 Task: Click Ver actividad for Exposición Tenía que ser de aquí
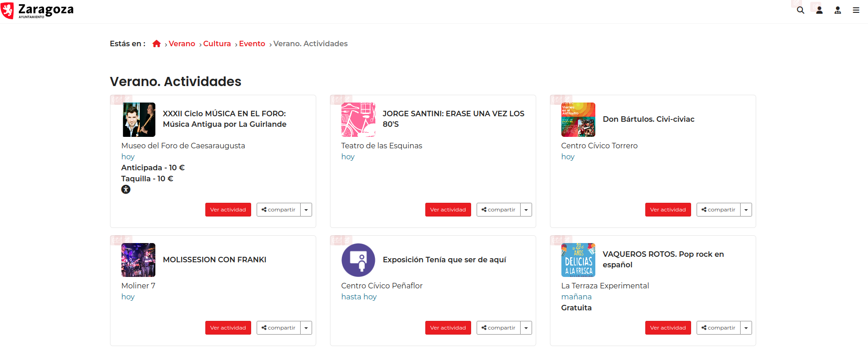(448, 328)
